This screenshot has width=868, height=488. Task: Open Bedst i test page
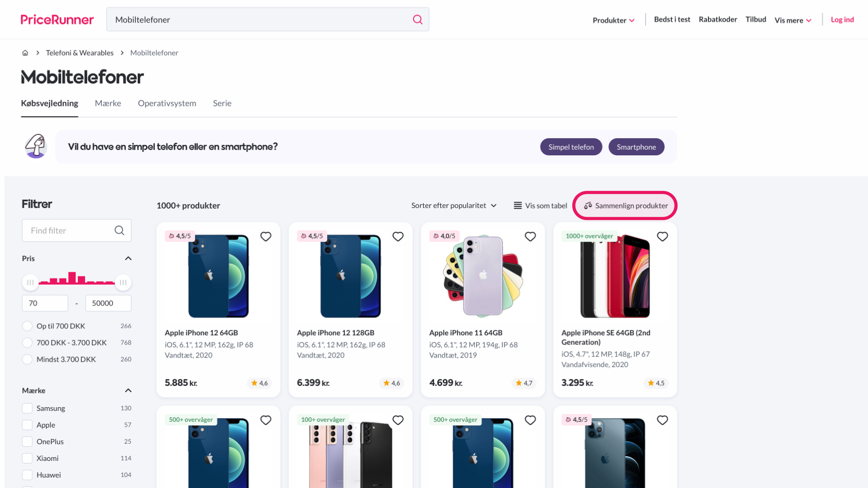coord(672,19)
